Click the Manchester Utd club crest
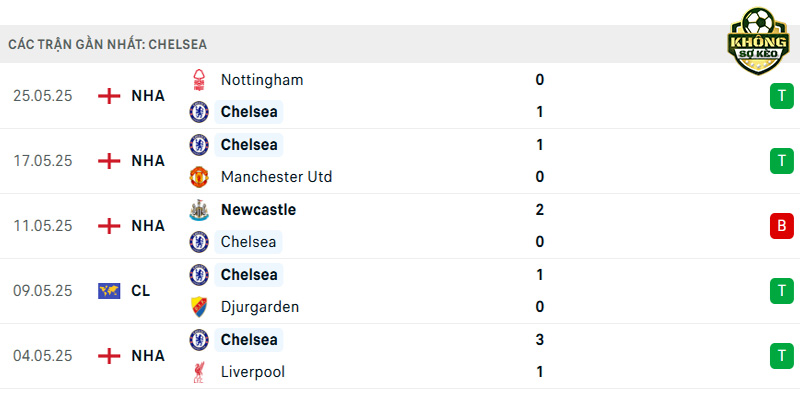Screen dimensions: 800x400 point(199,177)
